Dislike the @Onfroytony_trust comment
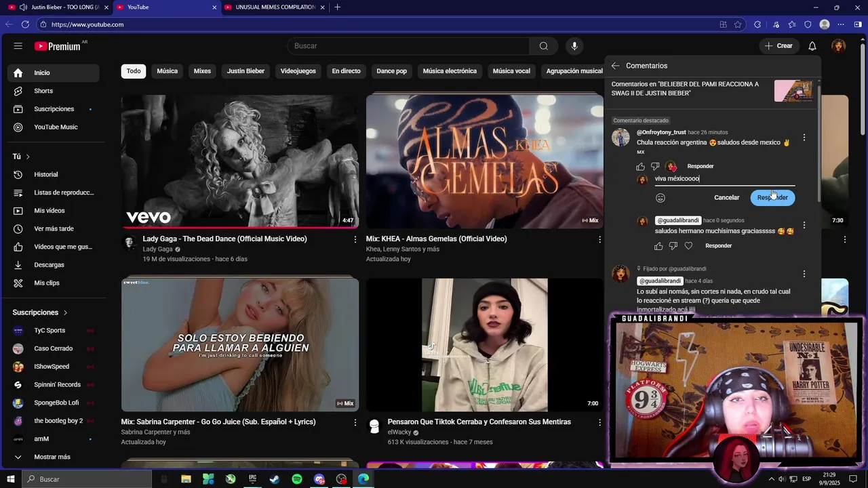Screen dimensions: 868x488 tap(655, 167)
